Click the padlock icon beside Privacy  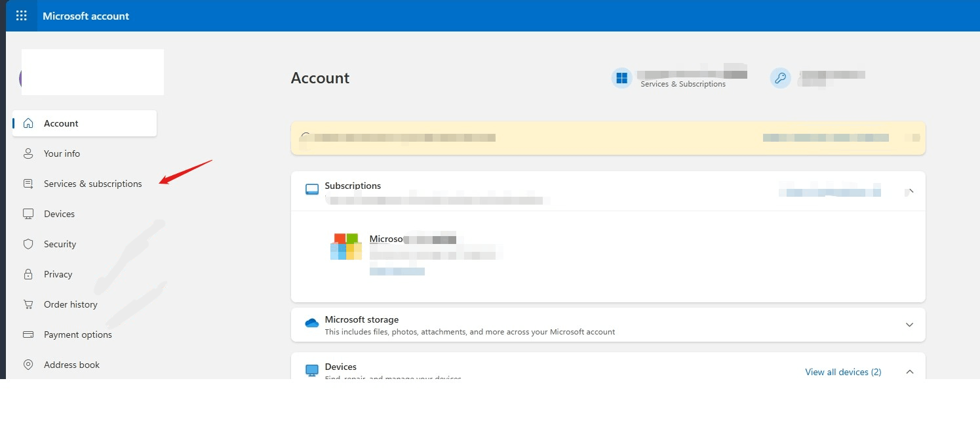click(28, 274)
